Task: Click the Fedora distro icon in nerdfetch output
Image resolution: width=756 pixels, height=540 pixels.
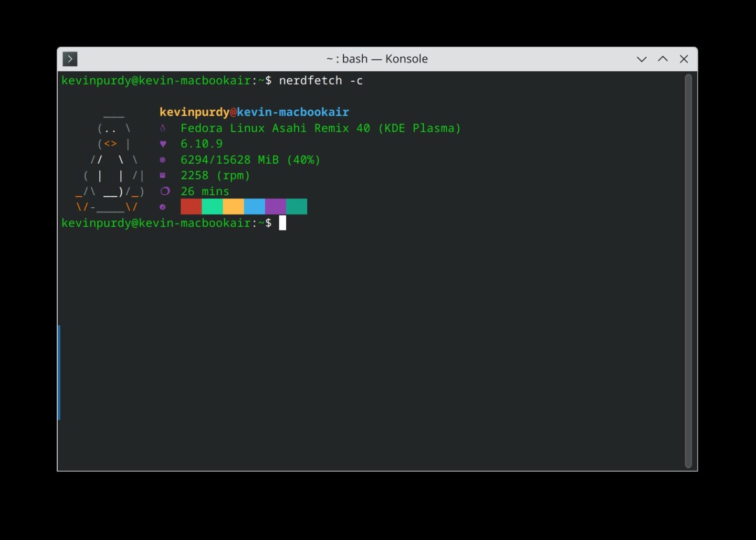Action: pyautogui.click(x=163, y=128)
